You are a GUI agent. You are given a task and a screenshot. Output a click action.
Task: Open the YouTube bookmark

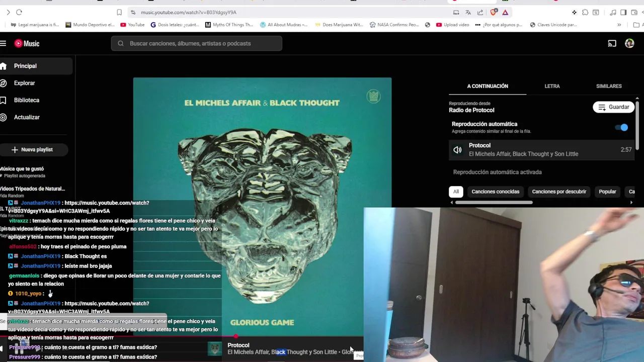tap(132, 25)
